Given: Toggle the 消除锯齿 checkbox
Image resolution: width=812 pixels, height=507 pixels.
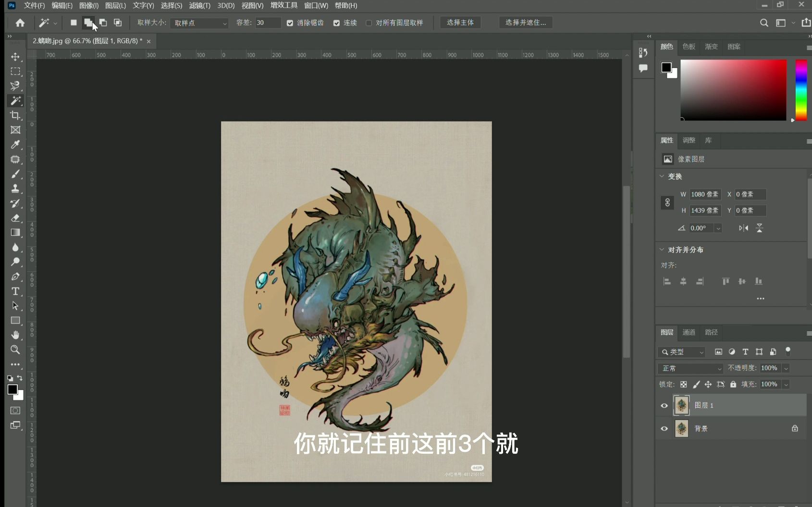Looking at the screenshot, I should coord(290,23).
